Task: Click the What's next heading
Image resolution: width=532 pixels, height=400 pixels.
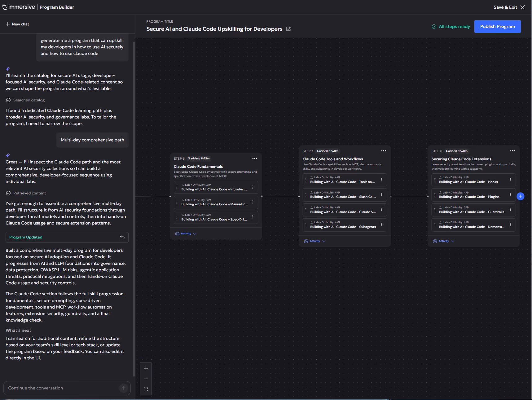Action: [x=18, y=331]
